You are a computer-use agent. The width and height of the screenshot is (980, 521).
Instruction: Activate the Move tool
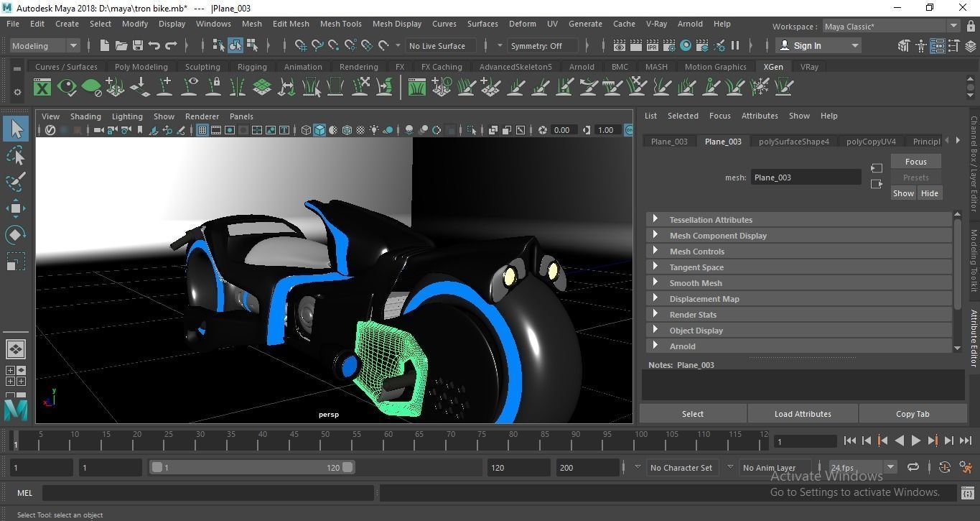tap(16, 208)
